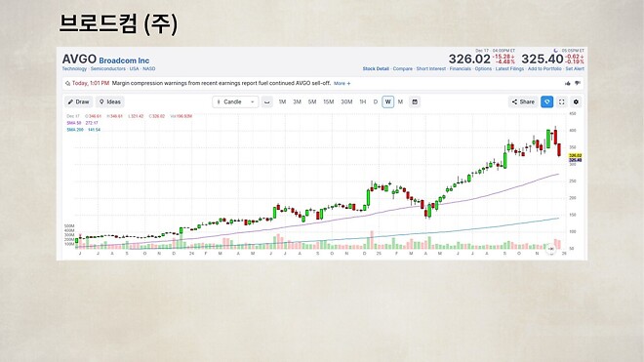Click the SMA 50 indicator label
Viewport: 644px width, 362px height.
click(74, 123)
